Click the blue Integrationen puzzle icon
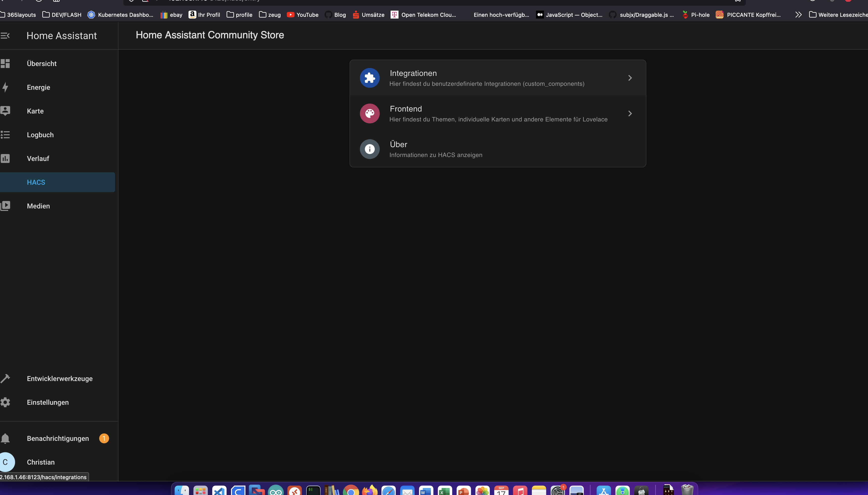The image size is (868, 495). click(370, 78)
